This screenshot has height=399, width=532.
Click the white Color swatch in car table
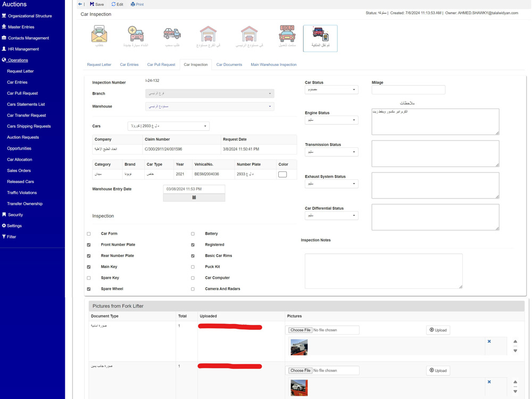tap(282, 174)
